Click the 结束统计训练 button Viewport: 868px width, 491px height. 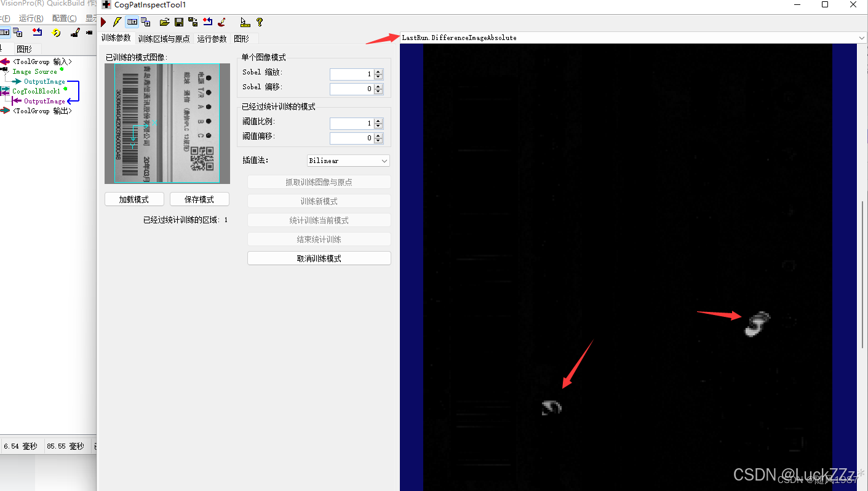coord(319,239)
